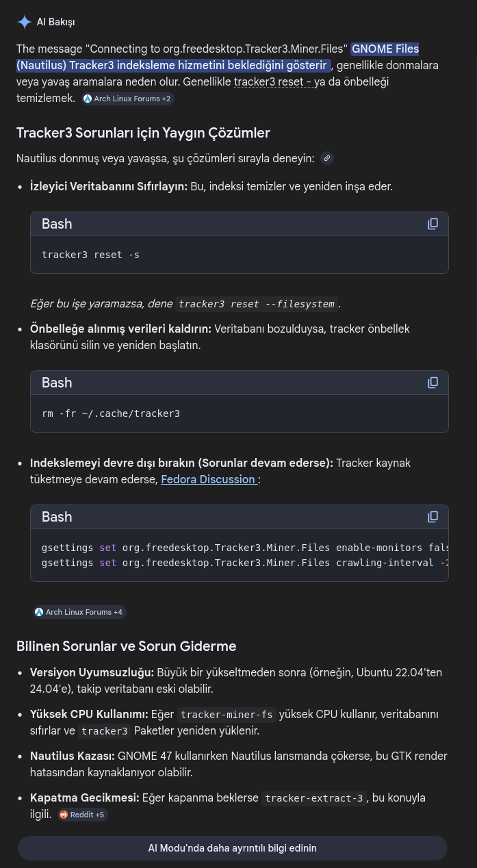Click the rm -fr ~/.cache/tracker3 code text

pos(111,413)
